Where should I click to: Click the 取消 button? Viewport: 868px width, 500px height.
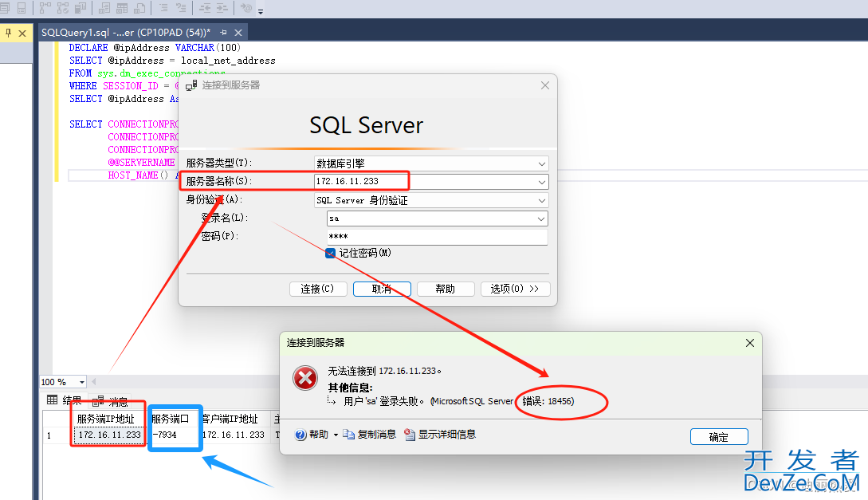[382, 289]
